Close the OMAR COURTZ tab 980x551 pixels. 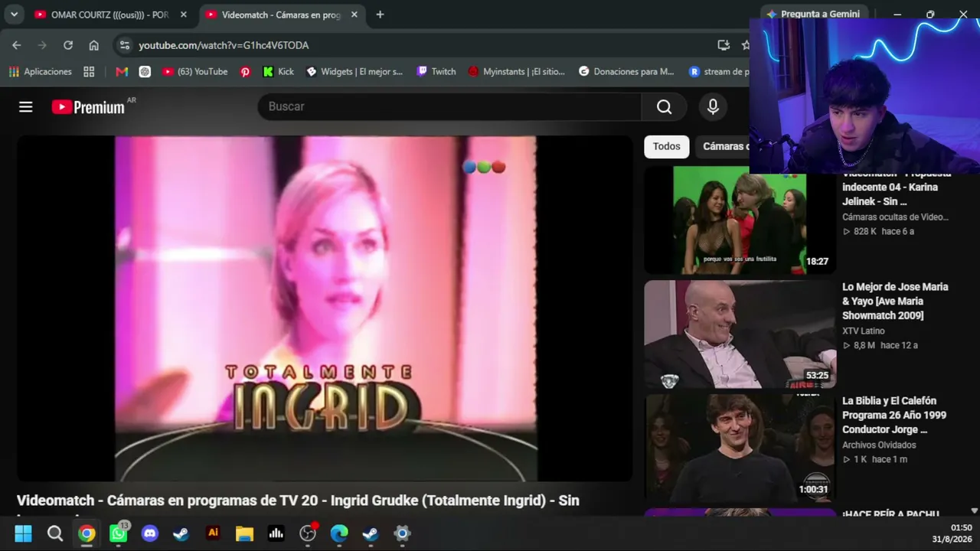click(x=183, y=15)
